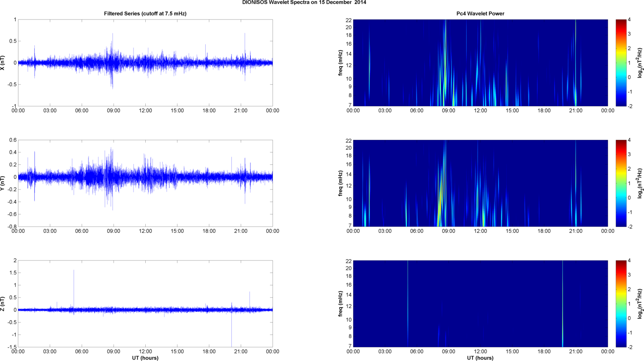Screen dimensions: 644x361
Task: Click the colorbar beside the Z spectrogram
Action: pos(621,304)
